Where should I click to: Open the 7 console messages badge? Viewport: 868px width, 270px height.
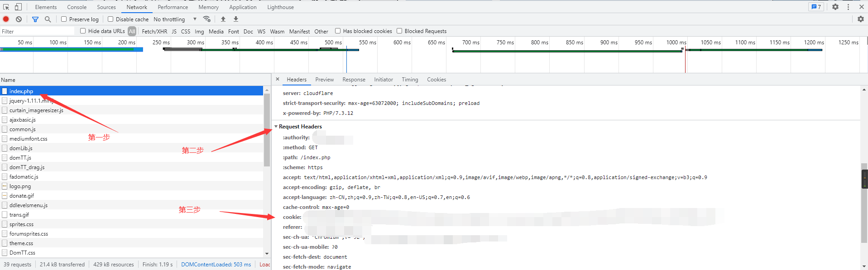click(816, 7)
